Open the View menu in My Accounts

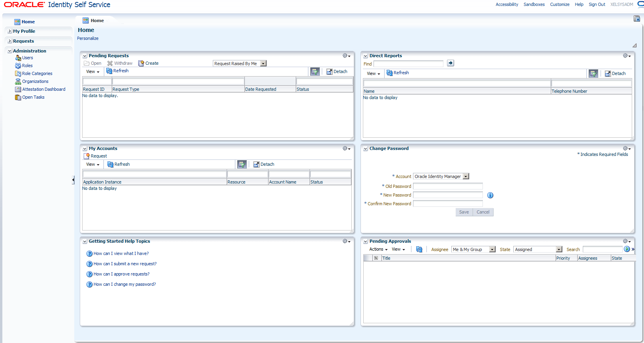[93, 164]
